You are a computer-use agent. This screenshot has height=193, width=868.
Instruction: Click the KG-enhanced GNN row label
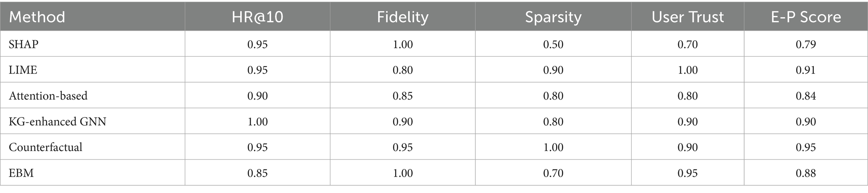(58, 122)
